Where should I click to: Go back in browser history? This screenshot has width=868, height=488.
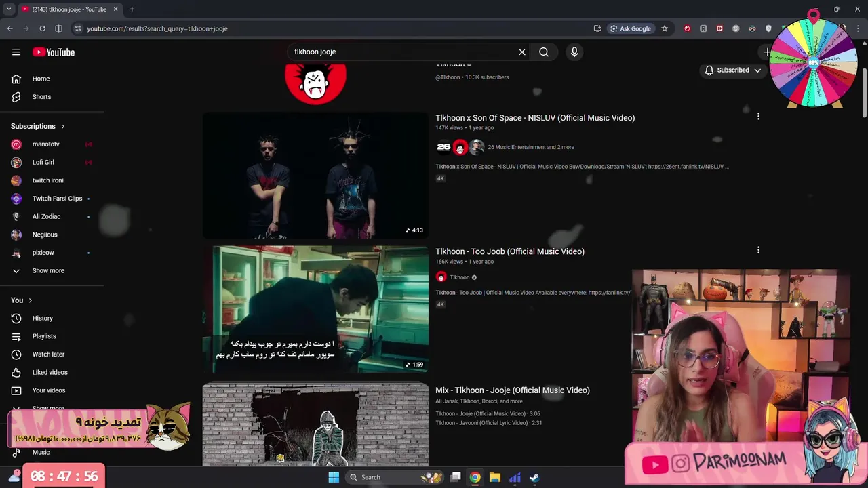tap(10, 28)
